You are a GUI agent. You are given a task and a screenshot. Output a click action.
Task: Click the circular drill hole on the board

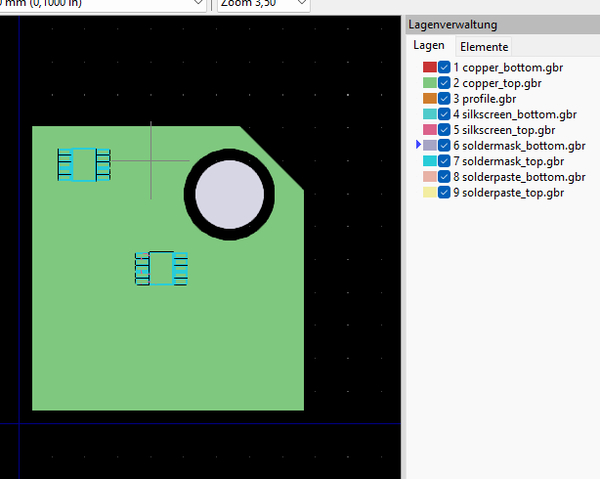230,194
